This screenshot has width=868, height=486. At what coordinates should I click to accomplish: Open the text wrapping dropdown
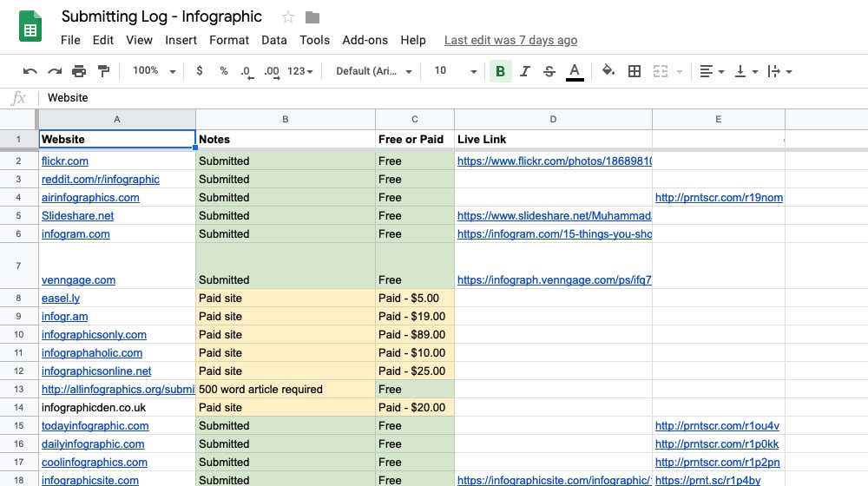tap(780, 71)
